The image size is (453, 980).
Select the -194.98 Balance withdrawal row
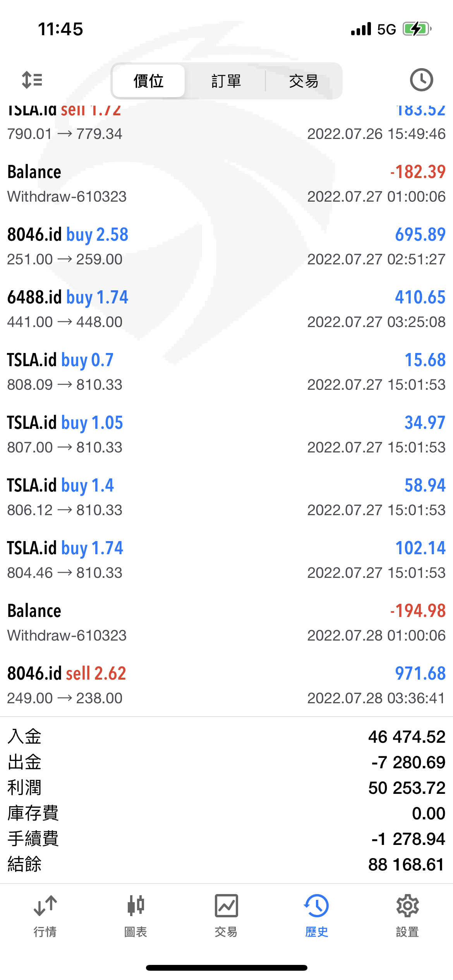(226, 622)
